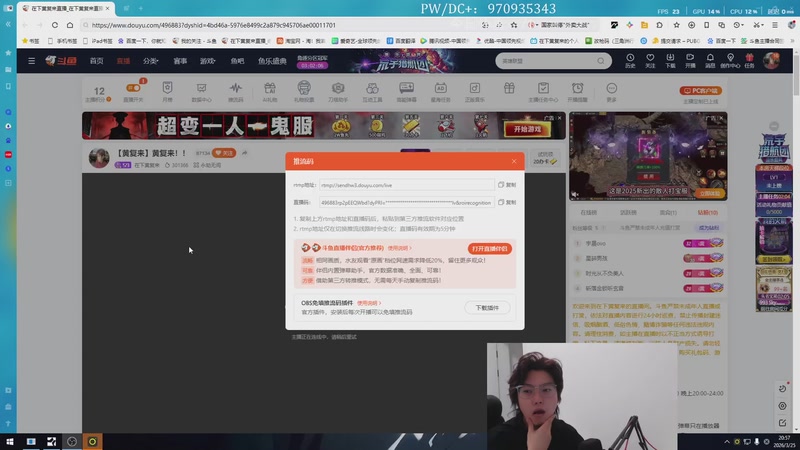The height and width of the screenshot is (450, 800).
Task: Expand the 分类 navigation dropdown
Action: 151,61
